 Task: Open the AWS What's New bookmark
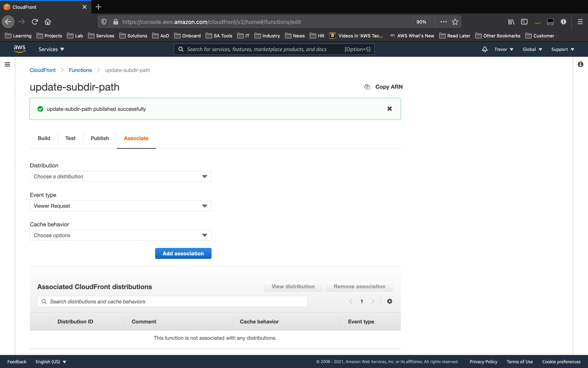click(412, 36)
